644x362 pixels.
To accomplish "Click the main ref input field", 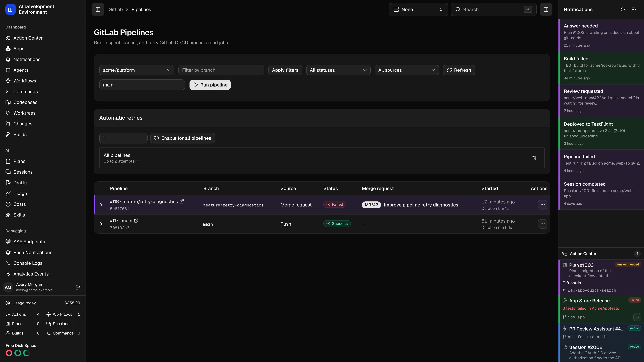I will [142, 85].
